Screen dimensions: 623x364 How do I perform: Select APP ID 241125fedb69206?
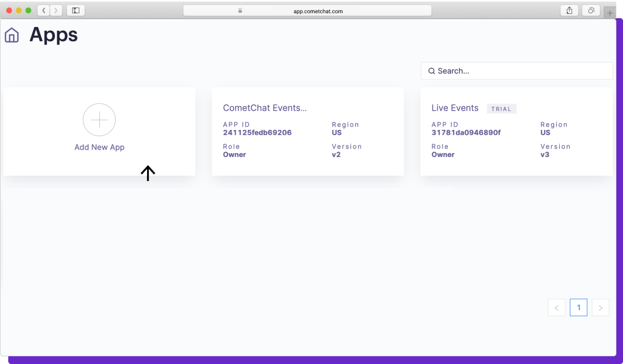tap(257, 133)
